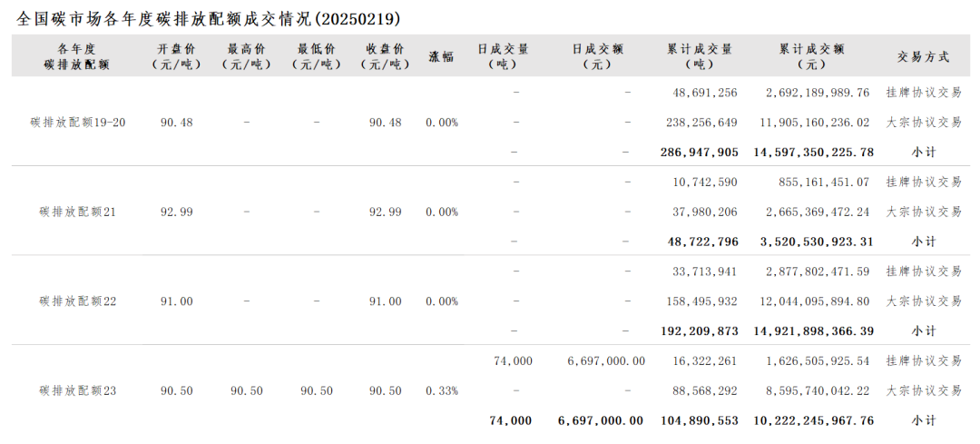Select the 碳排放配额21 row label
The height and width of the screenshot is (444, 980).
point(78,212)
